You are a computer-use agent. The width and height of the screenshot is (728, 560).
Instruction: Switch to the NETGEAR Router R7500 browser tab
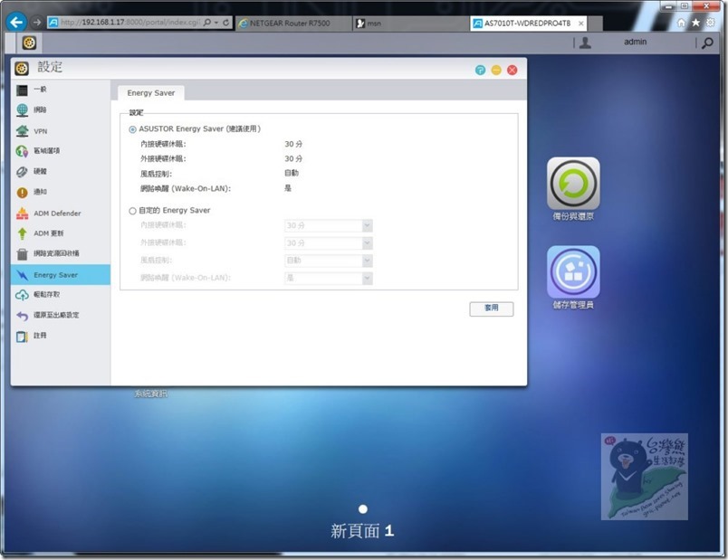(x=293, y=24)
